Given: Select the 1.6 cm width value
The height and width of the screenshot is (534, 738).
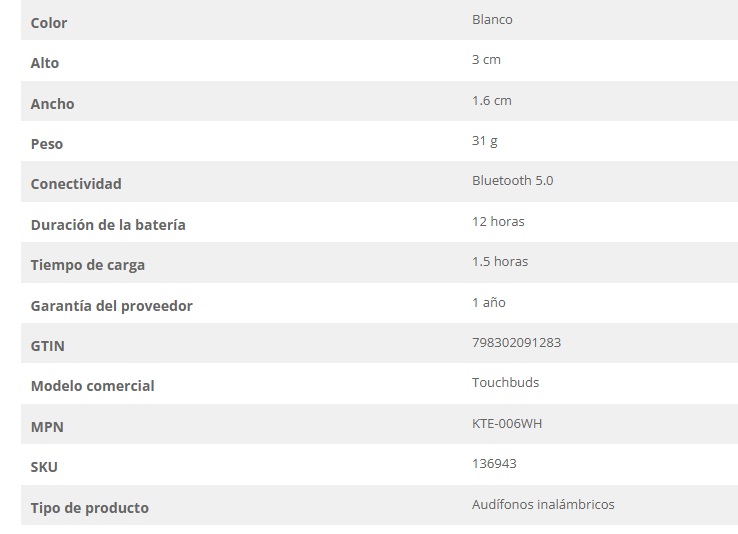Looking at the screenshot, I should (492, 100).
